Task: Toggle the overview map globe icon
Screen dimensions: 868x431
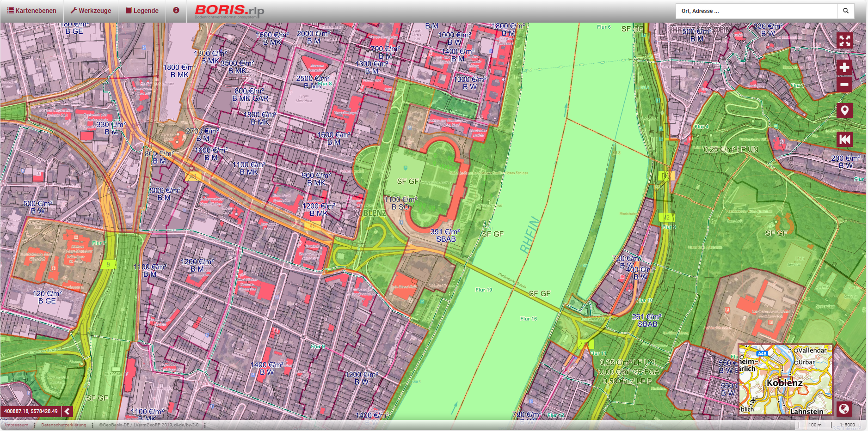Action: click(844, 409)
